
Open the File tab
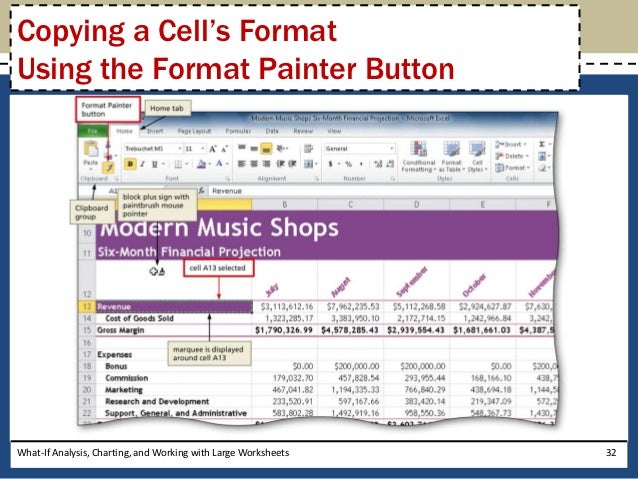tap(93, 131)
